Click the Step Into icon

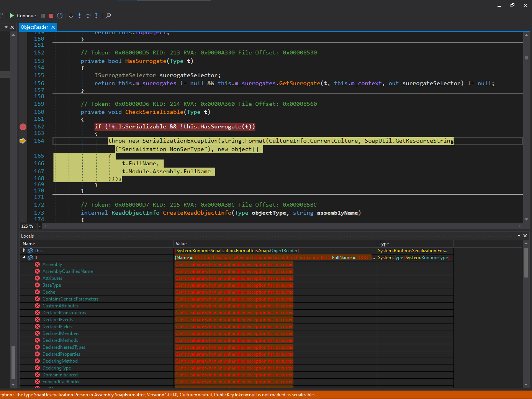click(x=79, y=16)
